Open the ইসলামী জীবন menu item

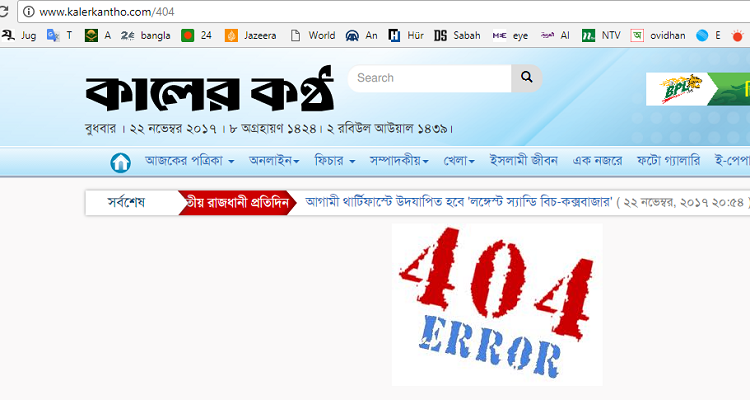pos(524,160)
